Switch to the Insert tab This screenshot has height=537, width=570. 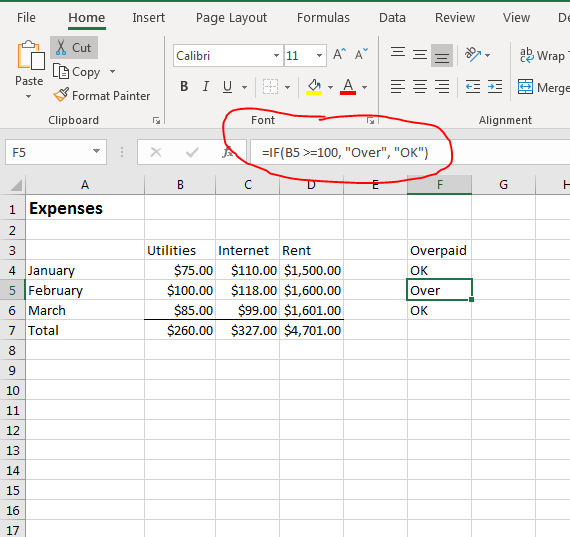pos(148,17)
